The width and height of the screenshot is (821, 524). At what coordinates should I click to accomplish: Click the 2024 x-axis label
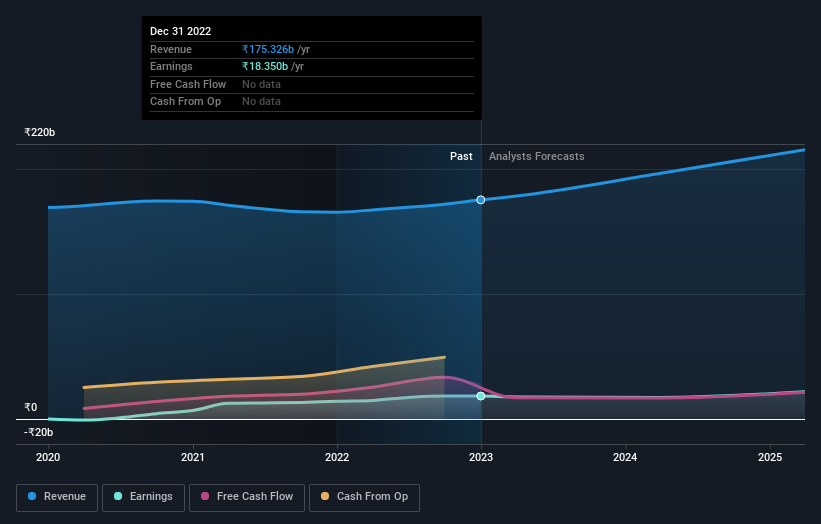[625, 458]
